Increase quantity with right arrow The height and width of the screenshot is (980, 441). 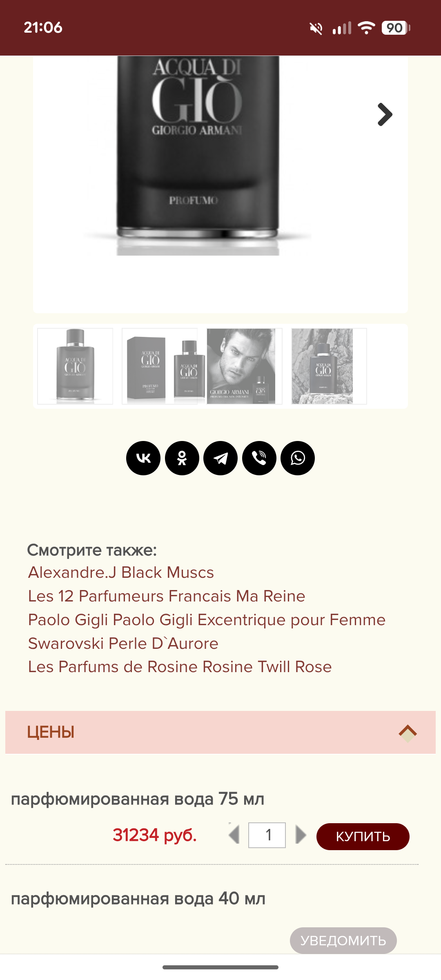pyautogui.click(x=301, y=834)
